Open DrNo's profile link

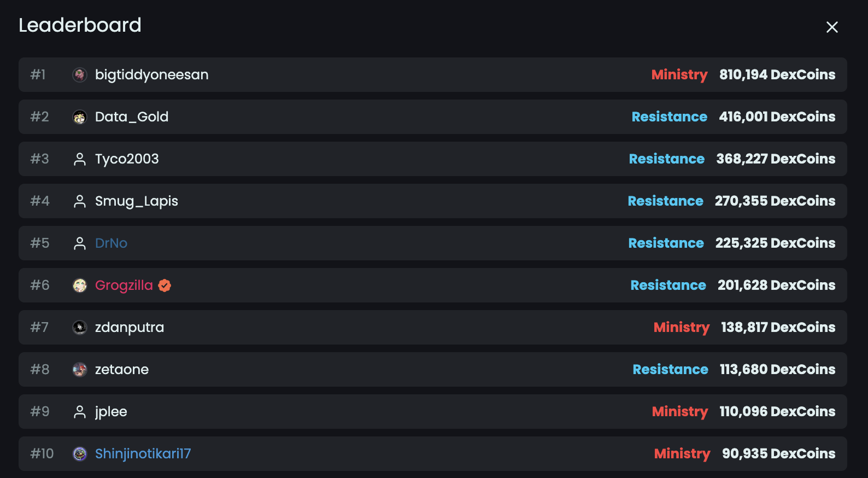111,243
